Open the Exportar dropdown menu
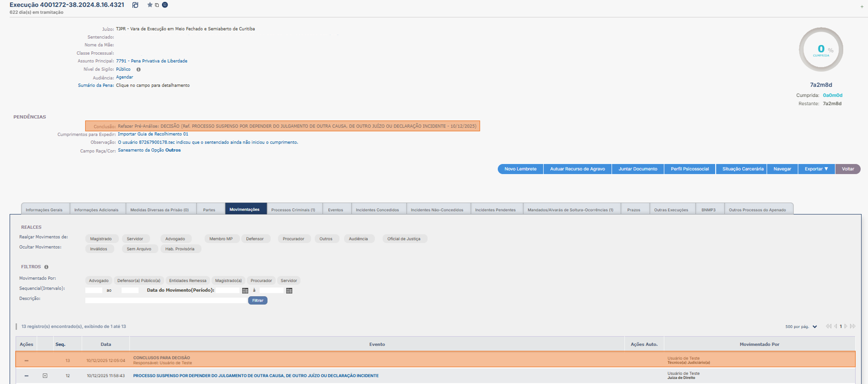Viewport: 868px width, 384px height. [816, 169]
